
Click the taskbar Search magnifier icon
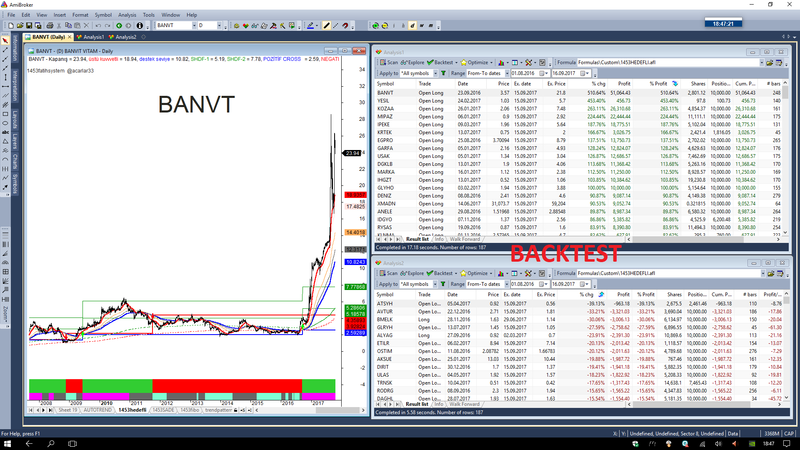[51, 444]
